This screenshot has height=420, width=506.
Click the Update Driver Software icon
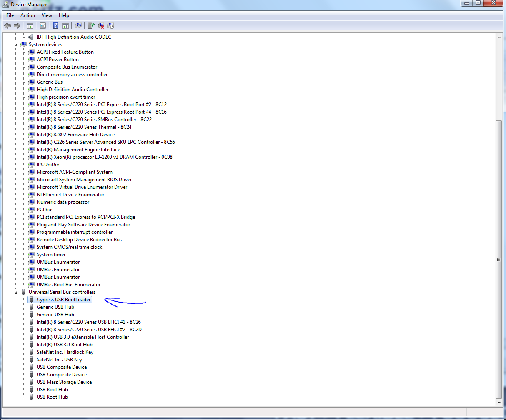(x=91, y=26)
